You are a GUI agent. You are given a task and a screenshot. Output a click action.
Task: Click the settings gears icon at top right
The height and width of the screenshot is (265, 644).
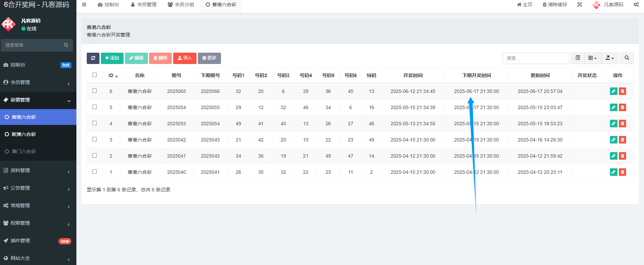(636, 5)
